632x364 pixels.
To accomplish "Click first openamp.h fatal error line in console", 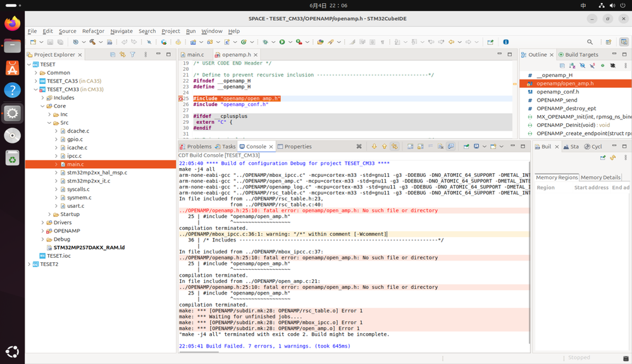I will tap(308, 210).
